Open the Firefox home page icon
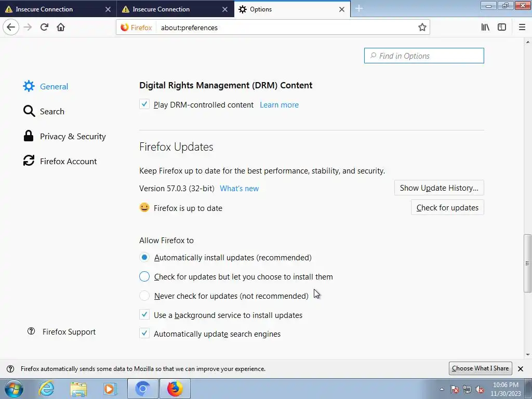The height and width of the screenshot is (399, 532). click(61, 27)
